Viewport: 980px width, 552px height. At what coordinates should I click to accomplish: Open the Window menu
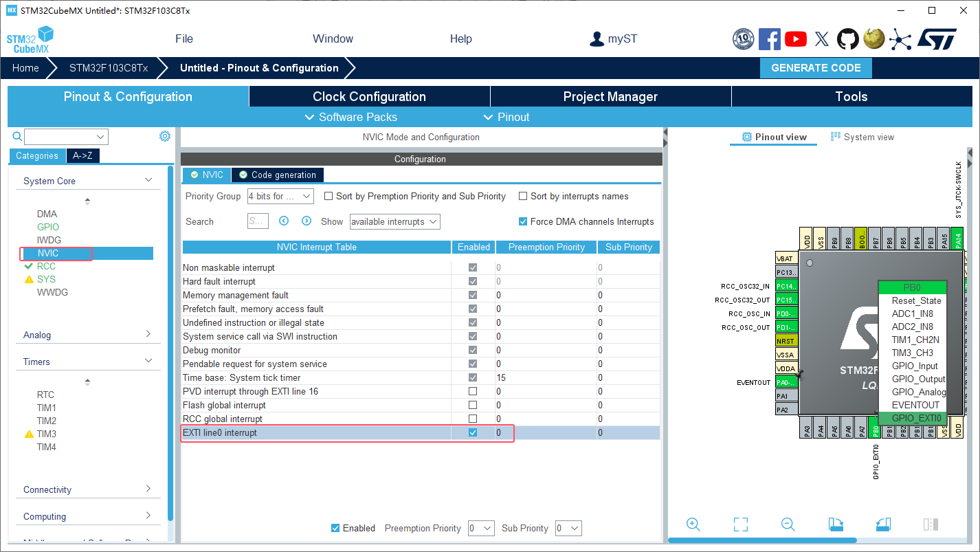click(333, 38)
